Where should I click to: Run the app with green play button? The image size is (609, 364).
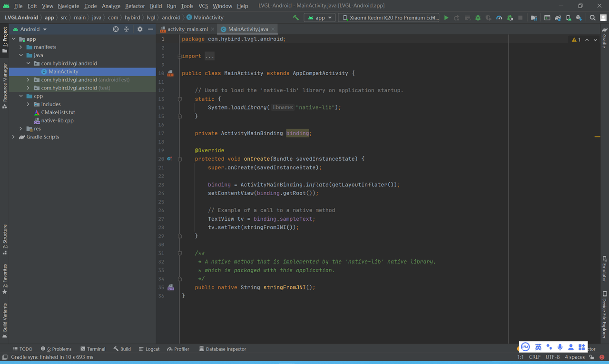pos(446,18)
